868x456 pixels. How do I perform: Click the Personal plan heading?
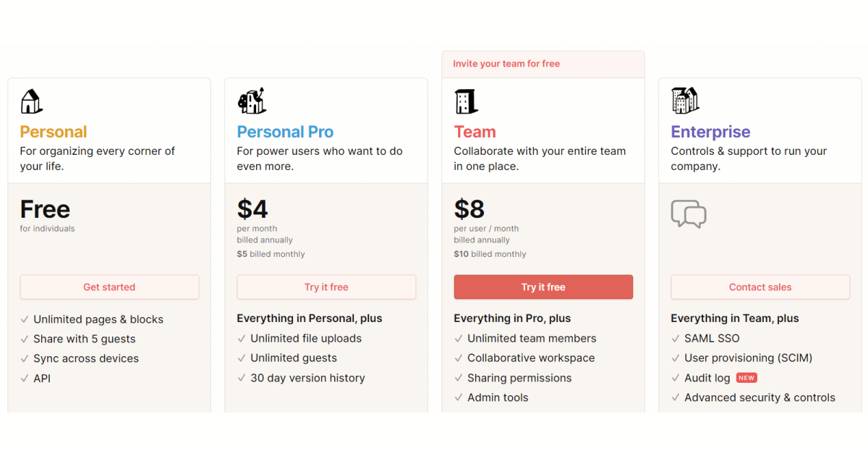pos(54,132)
